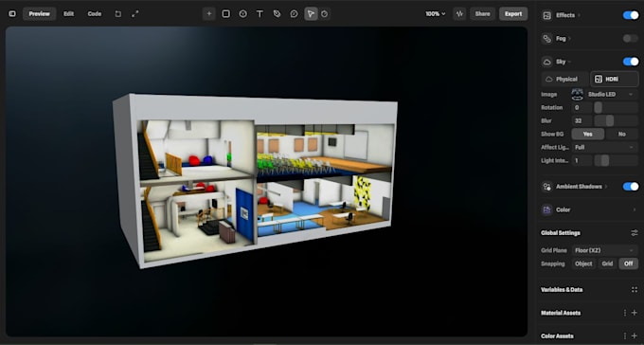Toggle the Sky switch off

[631, 62]
